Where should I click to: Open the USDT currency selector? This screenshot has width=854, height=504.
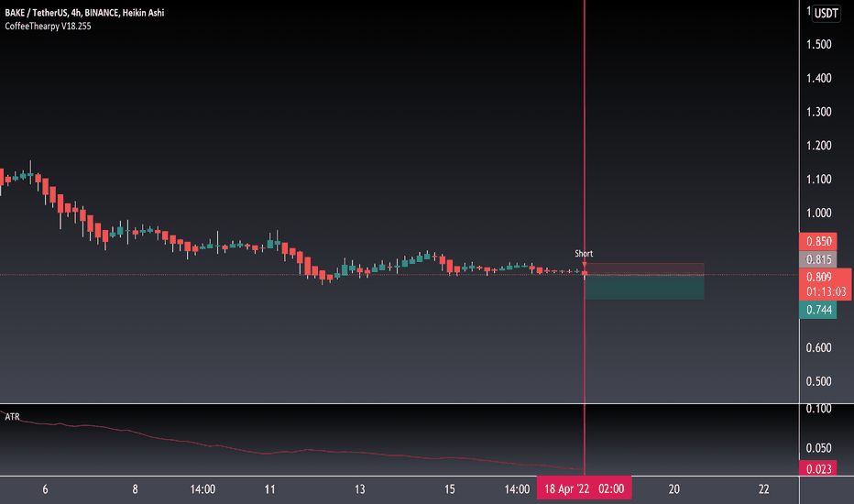tap(826, 13)
